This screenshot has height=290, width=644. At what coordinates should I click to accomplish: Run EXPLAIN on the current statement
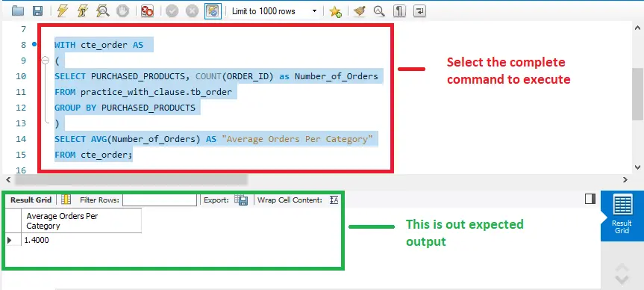click(102, 10)
